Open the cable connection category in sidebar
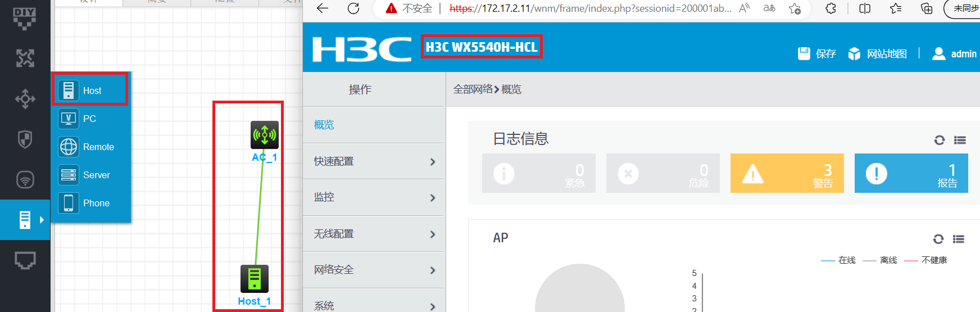This screenshot has height=312, width=980. pyautogui.click(x=25, y=260)
